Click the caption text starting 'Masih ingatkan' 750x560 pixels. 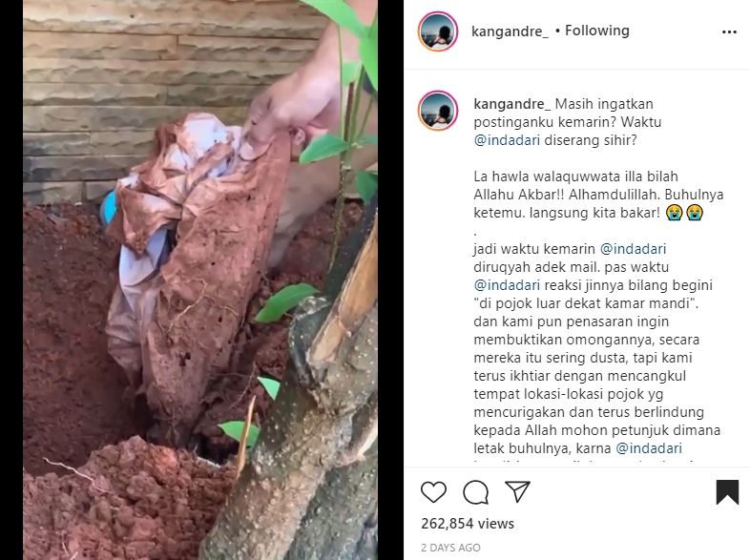point(568,122)
